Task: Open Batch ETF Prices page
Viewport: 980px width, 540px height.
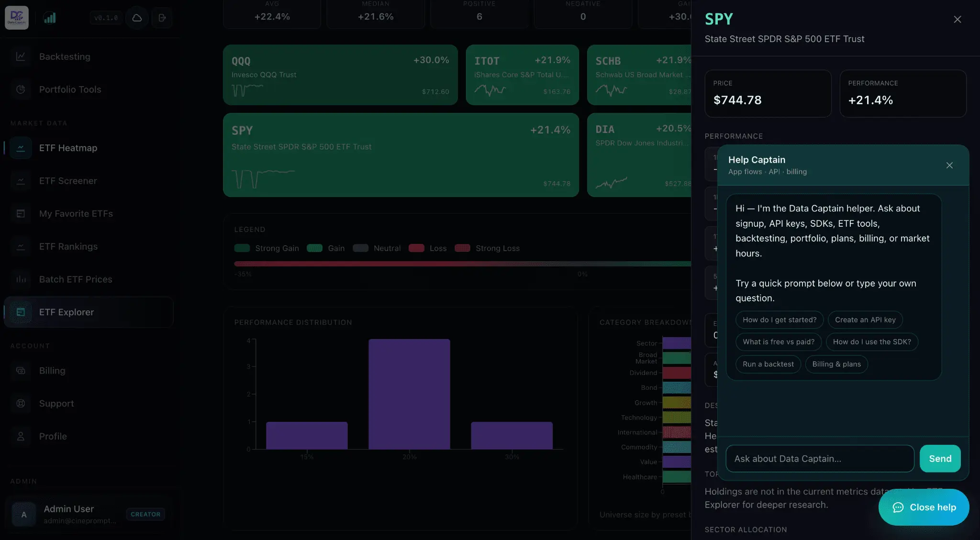Action: pyautogui.click(x=89, y=279)
